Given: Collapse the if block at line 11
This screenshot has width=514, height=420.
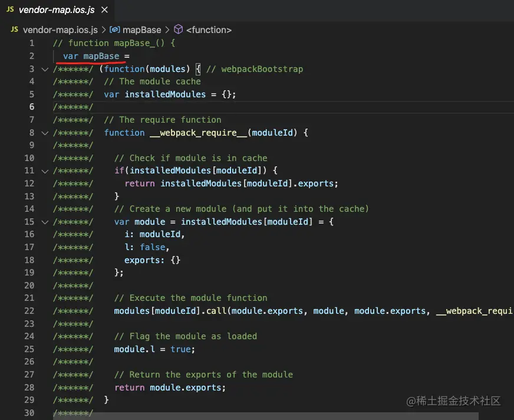Looking at the screenshot, I should point(45,171).
